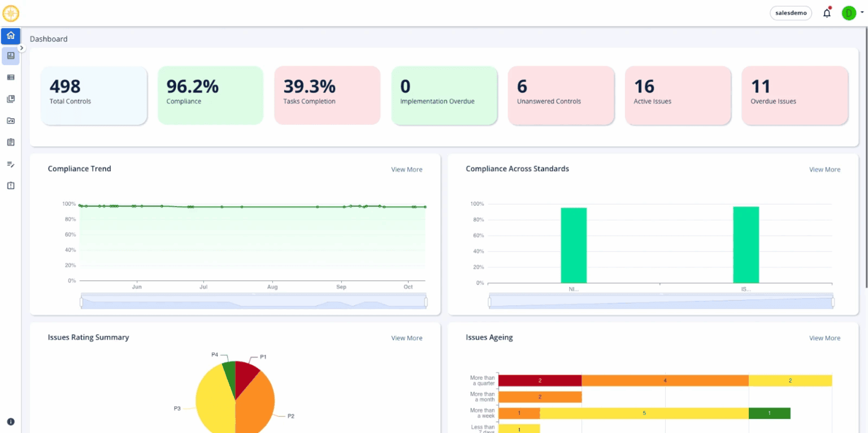The height and width of the screenshot is (433, 868).
Task: Click the IS... standard green bar
Action: (x=746, y=245)
